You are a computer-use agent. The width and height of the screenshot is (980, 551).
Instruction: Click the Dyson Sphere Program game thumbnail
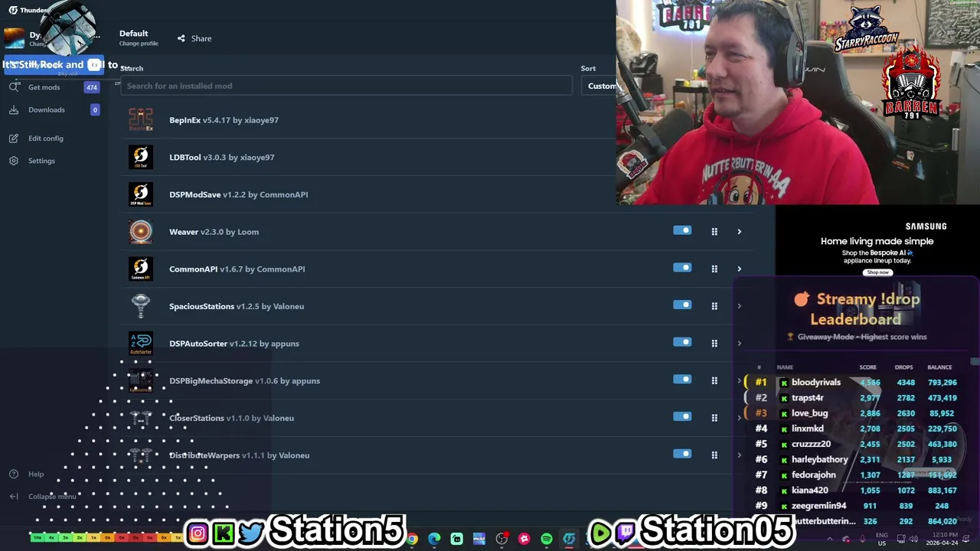[x=15, y=38]
